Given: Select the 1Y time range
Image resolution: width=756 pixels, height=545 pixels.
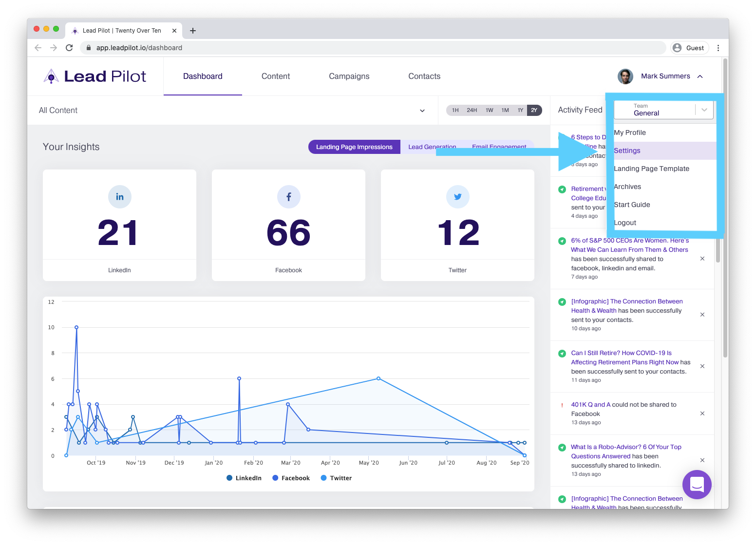Looking at the screenshot, I should click(x=520, y=110).
